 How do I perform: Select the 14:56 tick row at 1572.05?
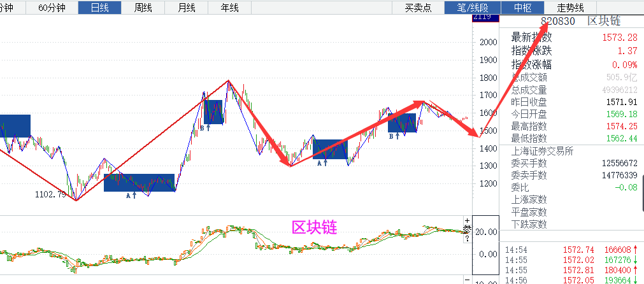coord(571,280)
